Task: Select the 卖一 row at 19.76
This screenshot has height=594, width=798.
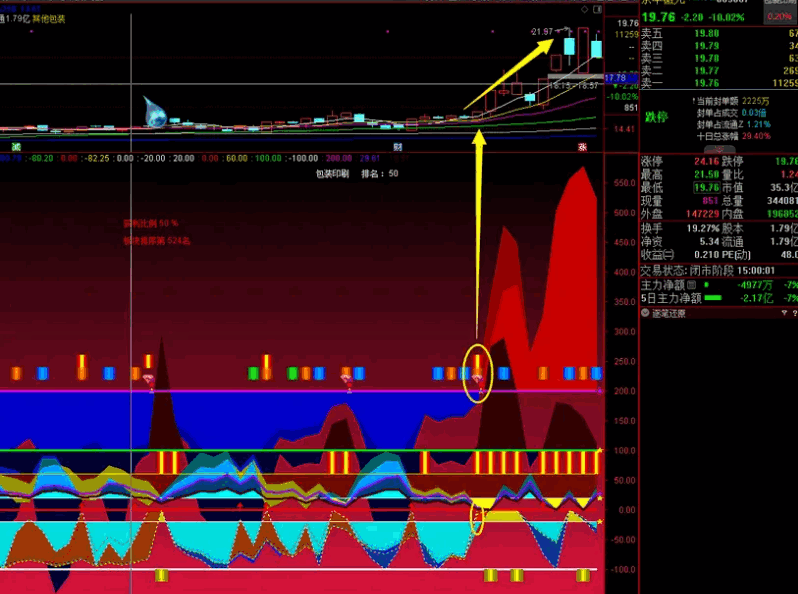Action: click(719, 82)
